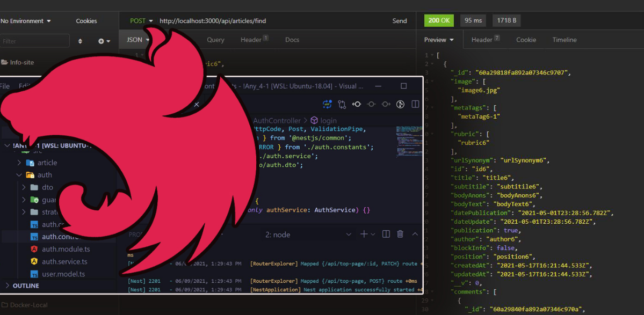The width and height of the screenshot is (644, 315).
Task: Click the plus icon to add a terminal
Action: [364, 234]
